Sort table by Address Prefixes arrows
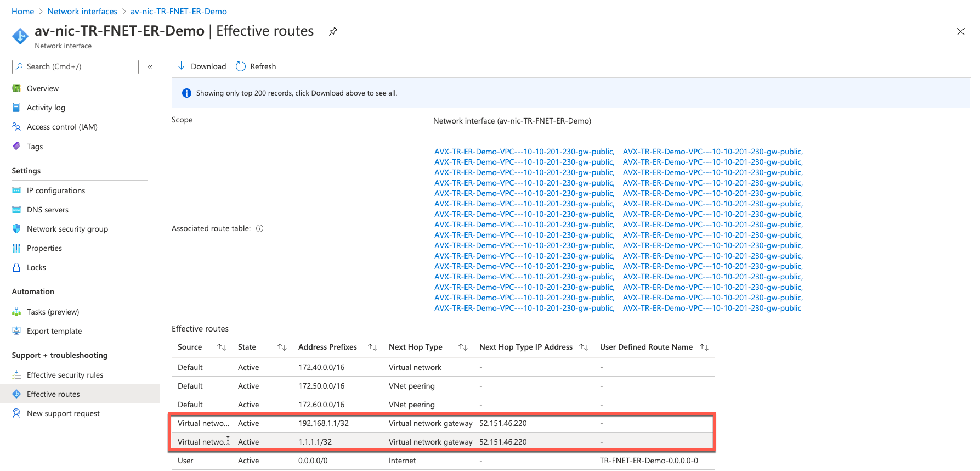 372,347
